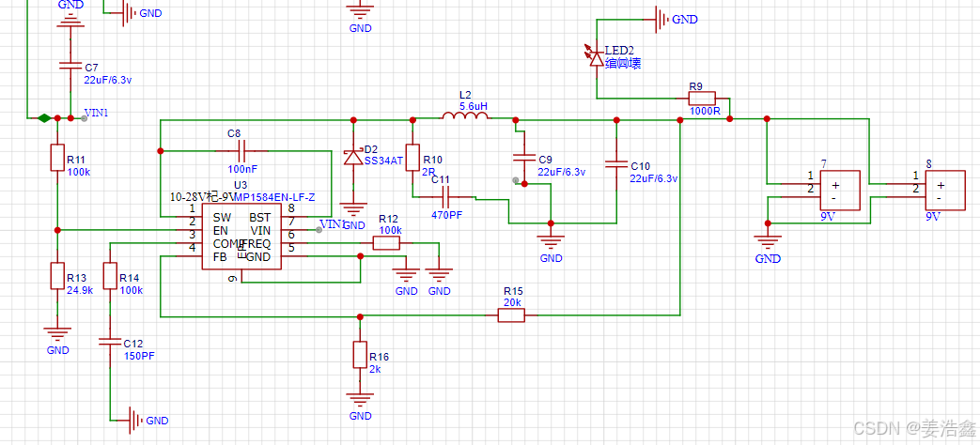Select the R15 feedback resistor symbol
980x445 pixels.
point(511,315)
